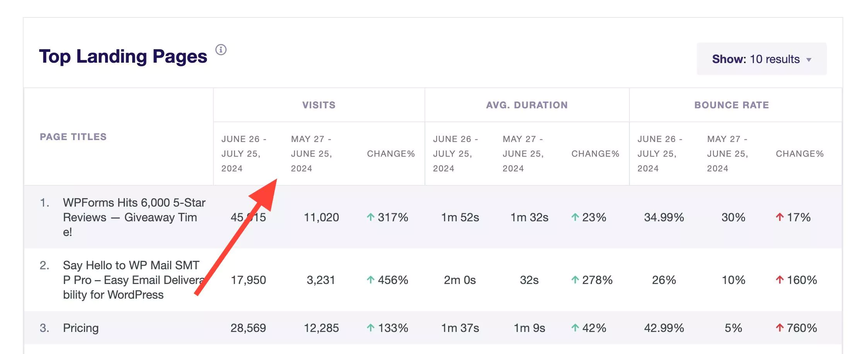Click the green up arrow beside 278%
Viewport: 868px width, 354px height.
575,280
